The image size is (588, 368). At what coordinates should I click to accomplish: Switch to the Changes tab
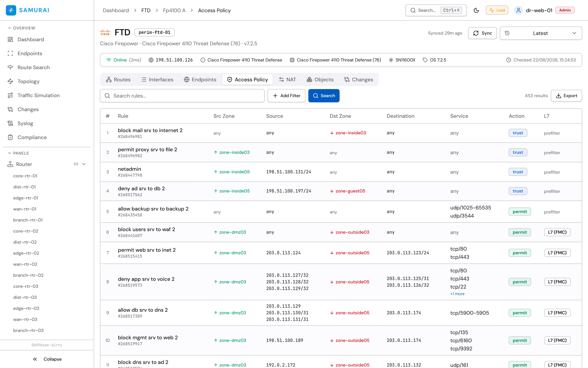pos(358,80)
